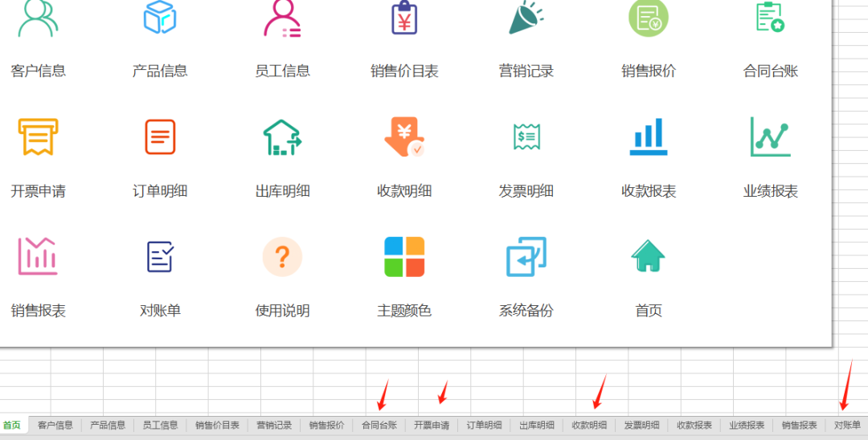Click the 系统备份 text label under backup icon
This screenshot has height=440, width=868.
pos(526,311)
